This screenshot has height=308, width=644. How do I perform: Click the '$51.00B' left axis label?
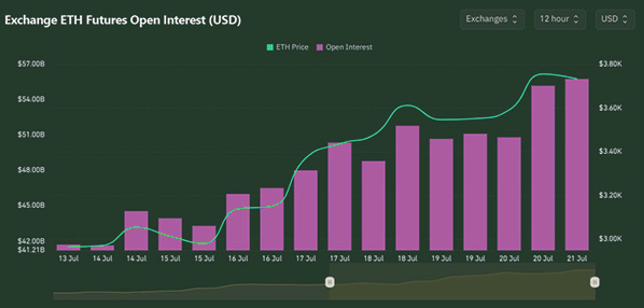click(x=31, y=135)
